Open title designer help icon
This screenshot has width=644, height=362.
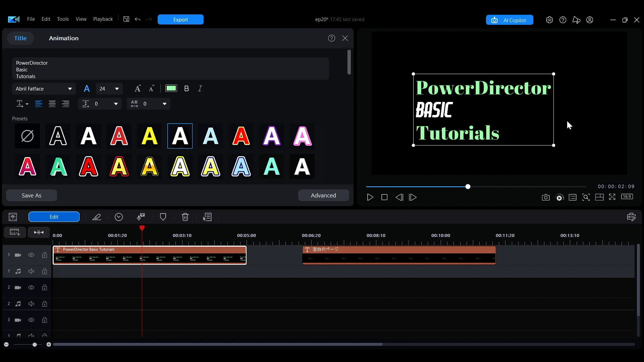[x=332, y=38]
